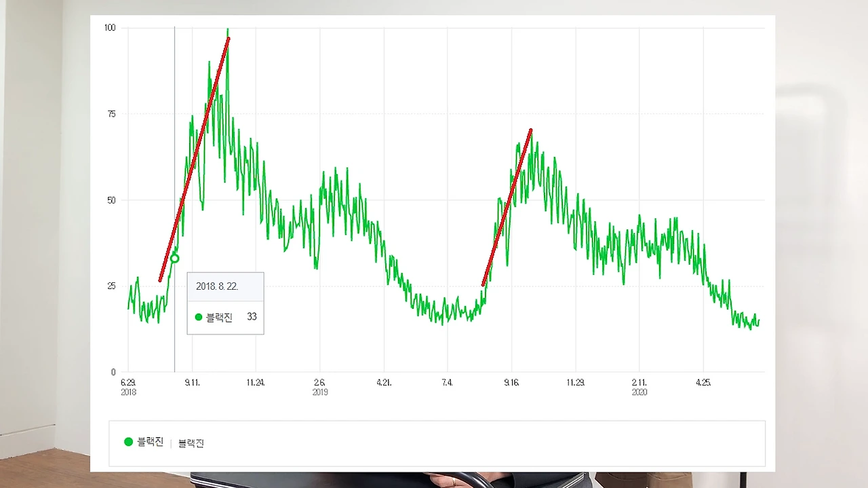Click the x-axis label 2.6. 2019
Viewport: 868px width, 488px height.
320,387
